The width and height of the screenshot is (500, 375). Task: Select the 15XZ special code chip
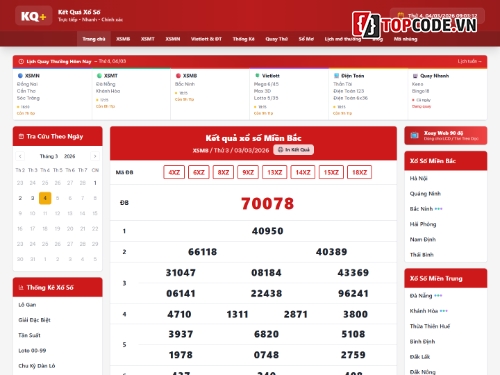pos(331,172)
